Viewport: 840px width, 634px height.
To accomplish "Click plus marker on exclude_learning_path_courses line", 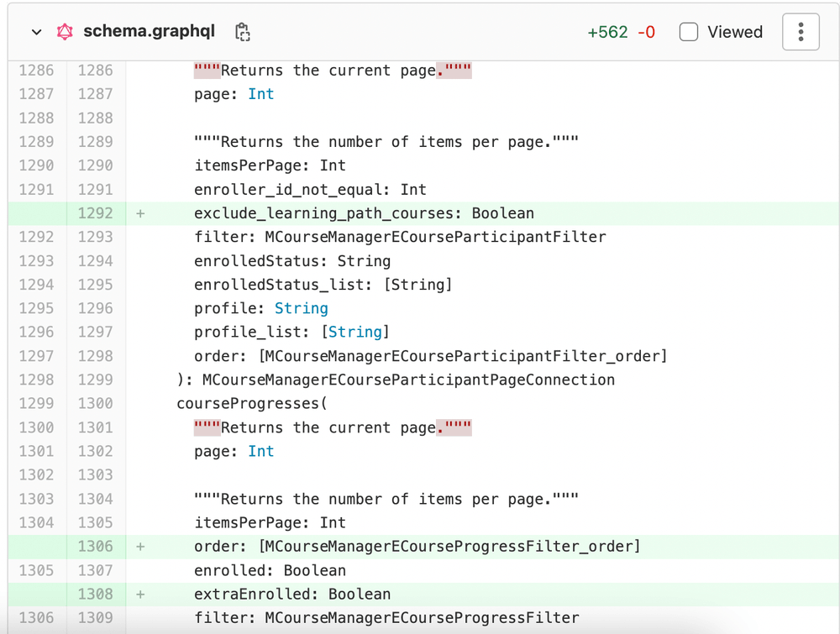I will pyautogui.click(x=140, y=213).
